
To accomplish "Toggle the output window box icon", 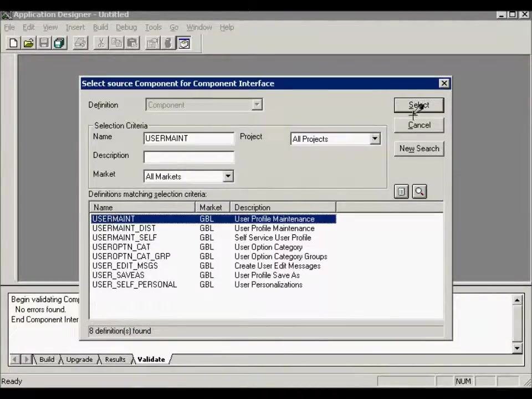I will [x=184, y=43].
